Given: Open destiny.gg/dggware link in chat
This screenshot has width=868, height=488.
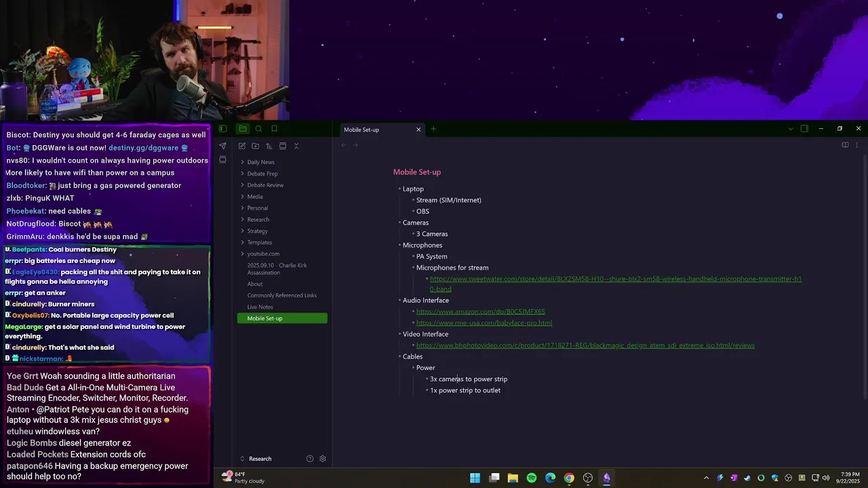Looking at the screenshot, I should coord(143,148).
